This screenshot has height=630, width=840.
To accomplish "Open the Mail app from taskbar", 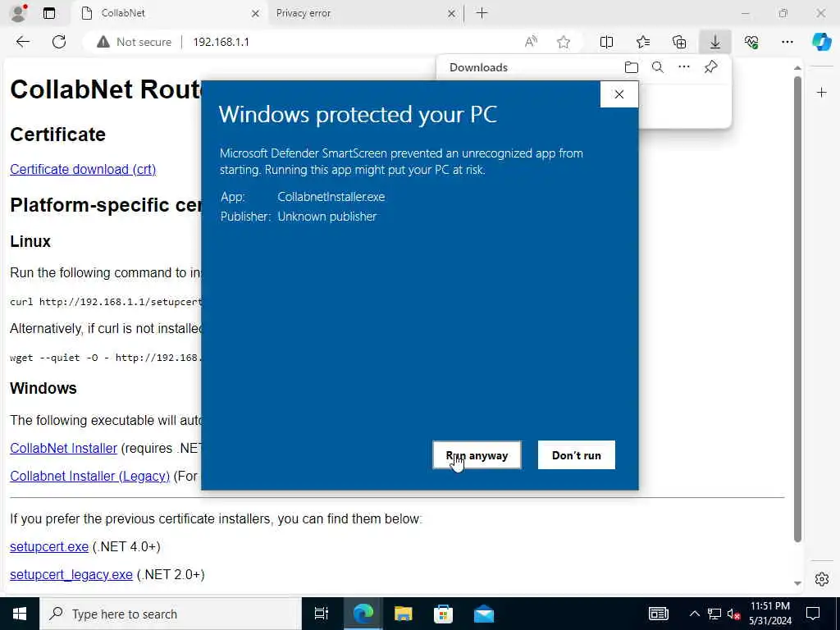I will 484,614.
